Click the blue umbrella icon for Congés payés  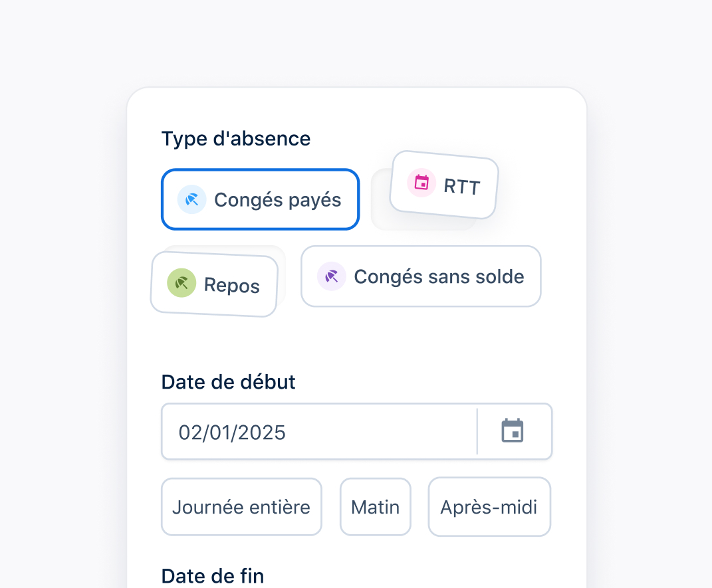click(191, 199)
